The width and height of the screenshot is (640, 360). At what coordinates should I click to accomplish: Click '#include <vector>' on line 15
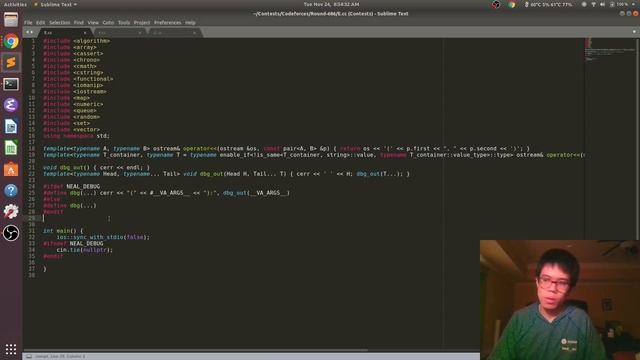71,129
